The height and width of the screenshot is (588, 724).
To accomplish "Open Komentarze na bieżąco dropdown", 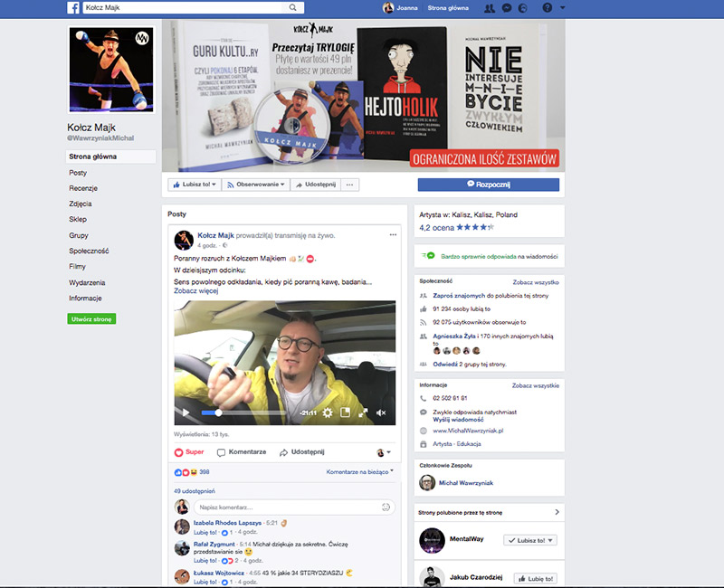I will pos(359,471).
